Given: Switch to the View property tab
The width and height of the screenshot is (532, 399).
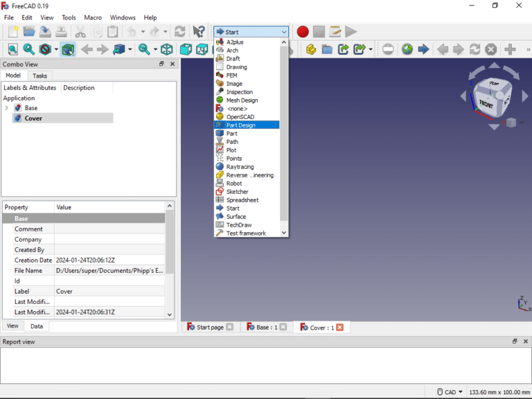Looking at the screenshot, I should pyautogui.click(x=12, y=326).
